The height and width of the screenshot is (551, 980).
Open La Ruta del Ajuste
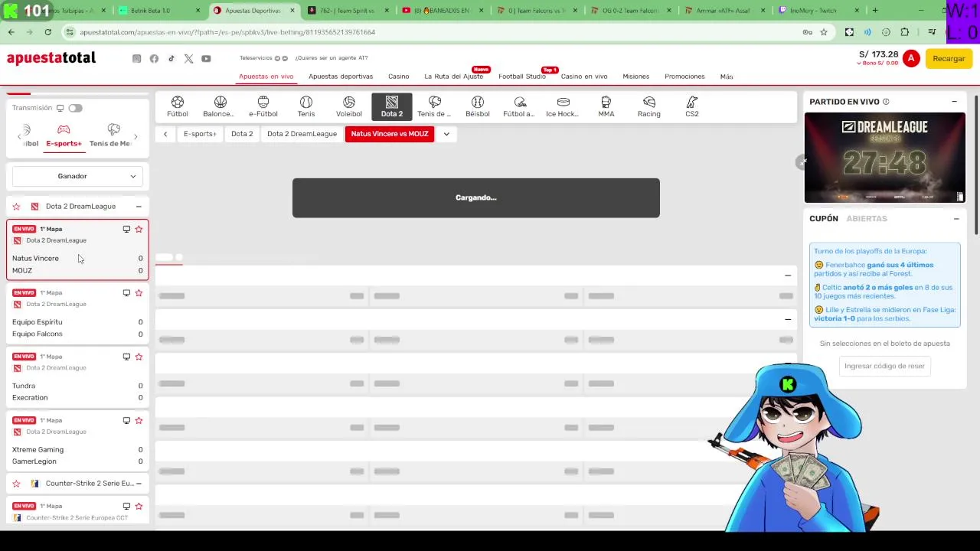(453, 77)
